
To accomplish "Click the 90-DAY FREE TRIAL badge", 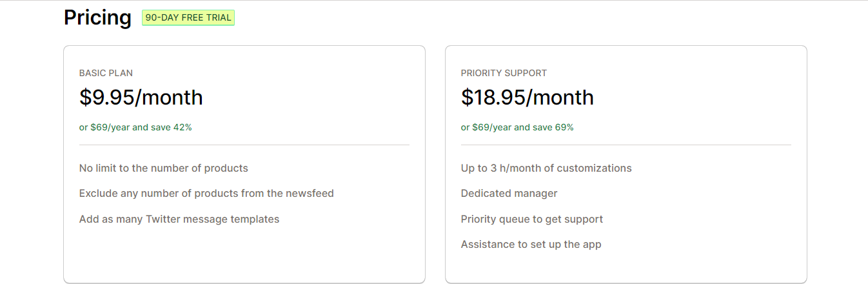I will tap(188, 17).
